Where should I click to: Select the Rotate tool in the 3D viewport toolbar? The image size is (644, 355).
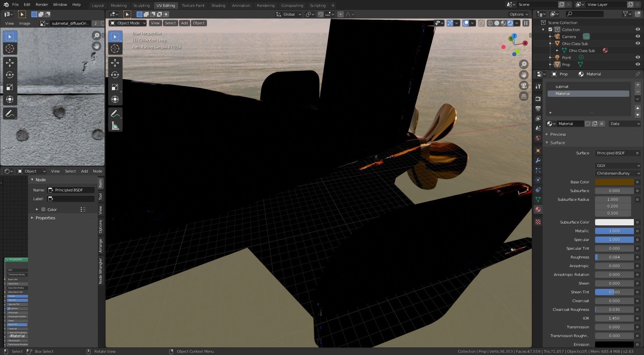click(115, 75)
